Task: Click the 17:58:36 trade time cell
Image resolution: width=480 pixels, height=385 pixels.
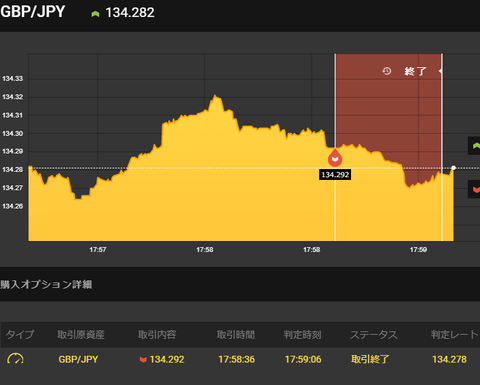Action: pyautogui.click(x=237, y=359)
